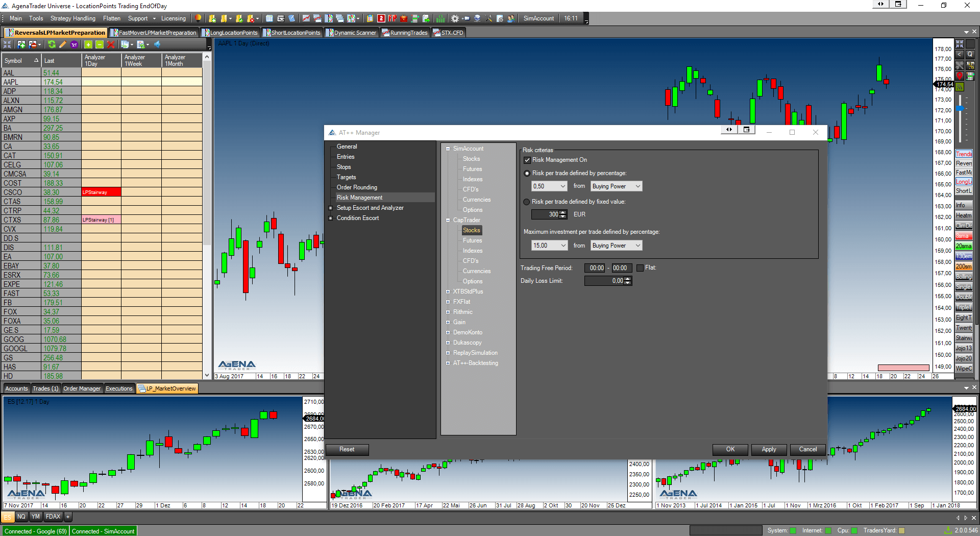
Task: Collapse the CapTrader tree node
Action: pyautogui.click(x=448, y=221)
